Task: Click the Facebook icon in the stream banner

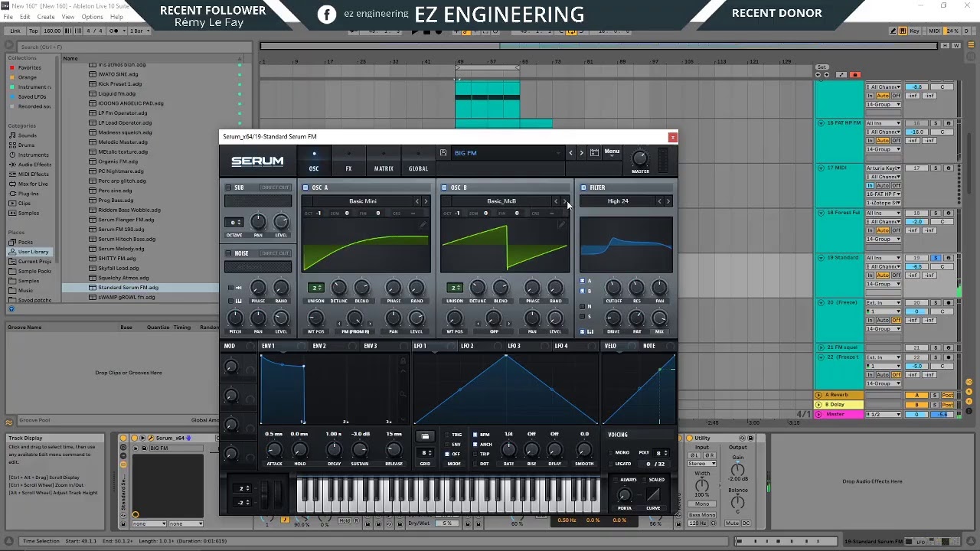Action: [327, 14]
